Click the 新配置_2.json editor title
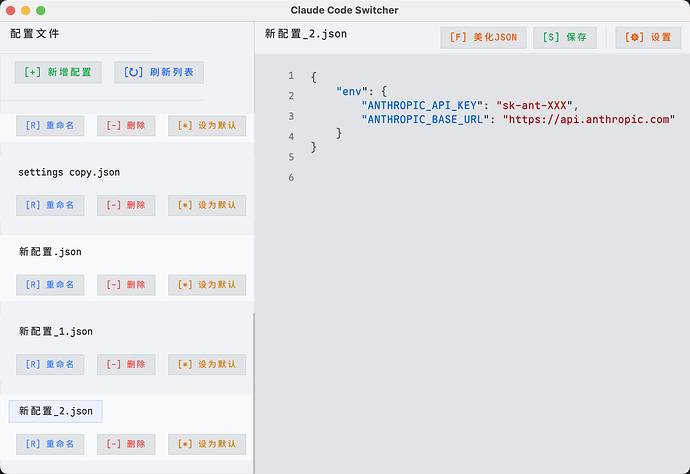 pyautogui.click(x=306, y=34)
